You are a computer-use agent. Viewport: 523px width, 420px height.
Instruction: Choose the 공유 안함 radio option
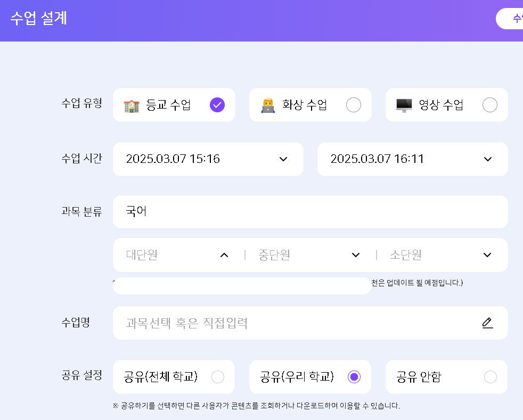(x=490, y=377)
